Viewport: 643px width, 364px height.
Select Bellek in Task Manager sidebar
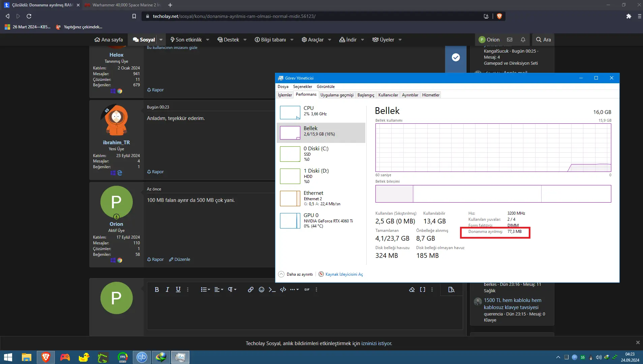pyautogui.click(x=320, y=132)
